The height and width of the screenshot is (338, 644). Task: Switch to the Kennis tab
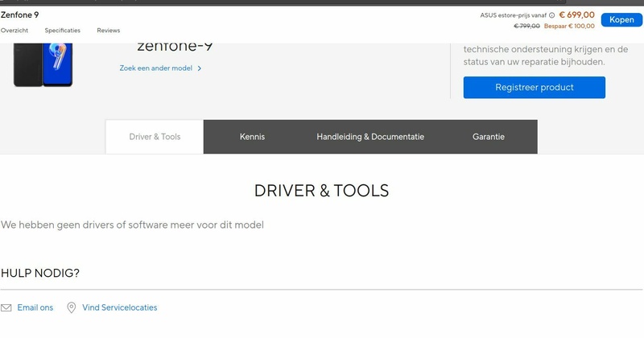pos(252,137)
